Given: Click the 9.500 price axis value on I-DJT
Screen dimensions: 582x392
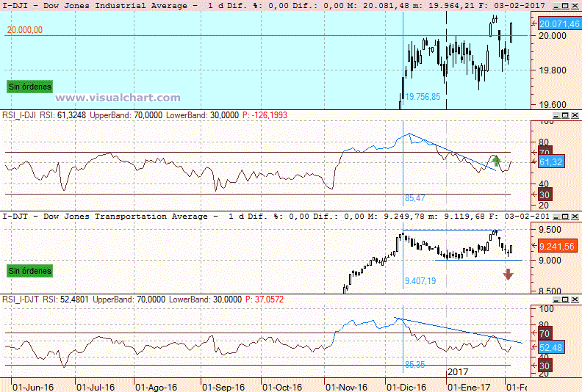Looking at the screenshot, I should coord(550,230).
